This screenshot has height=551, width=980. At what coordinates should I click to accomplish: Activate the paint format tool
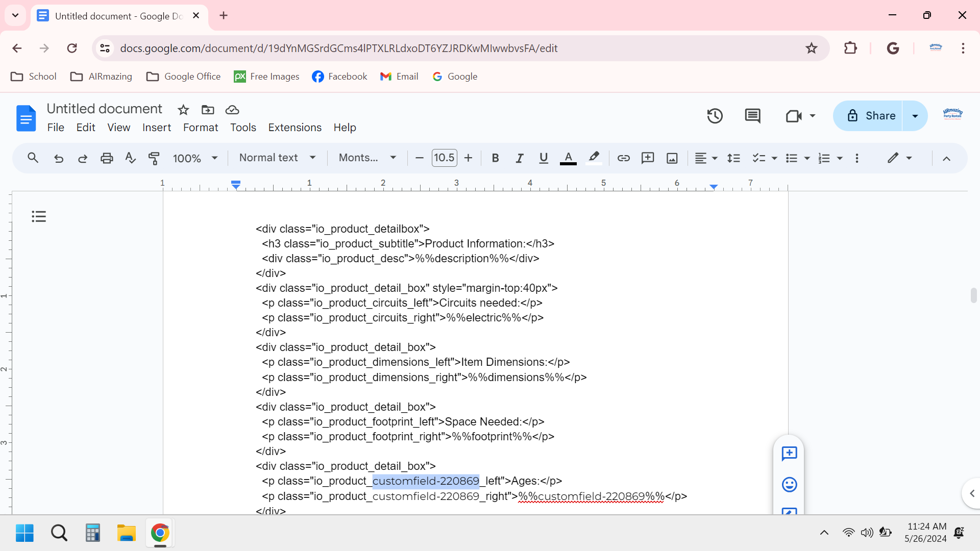[154, 158]
